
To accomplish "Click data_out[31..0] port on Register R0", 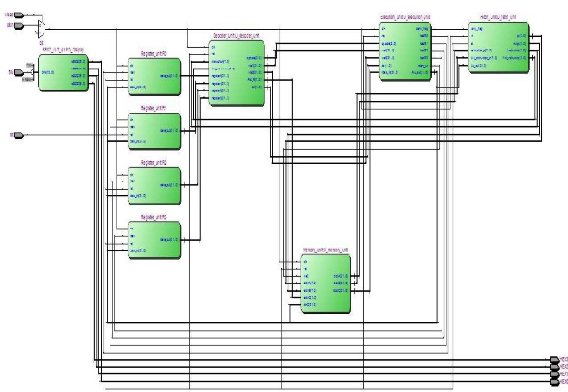I will [169, 76].
